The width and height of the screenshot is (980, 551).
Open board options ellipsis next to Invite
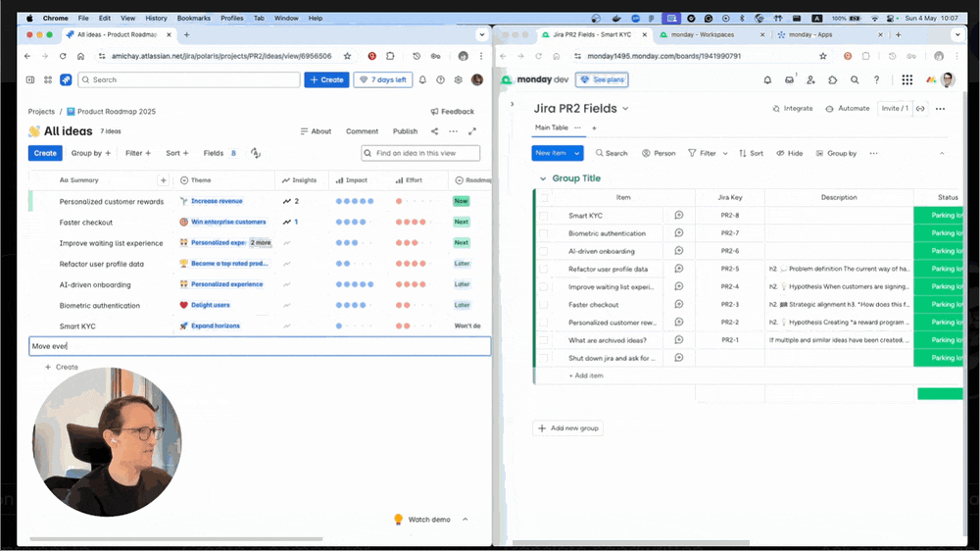(x=940, y=109)
